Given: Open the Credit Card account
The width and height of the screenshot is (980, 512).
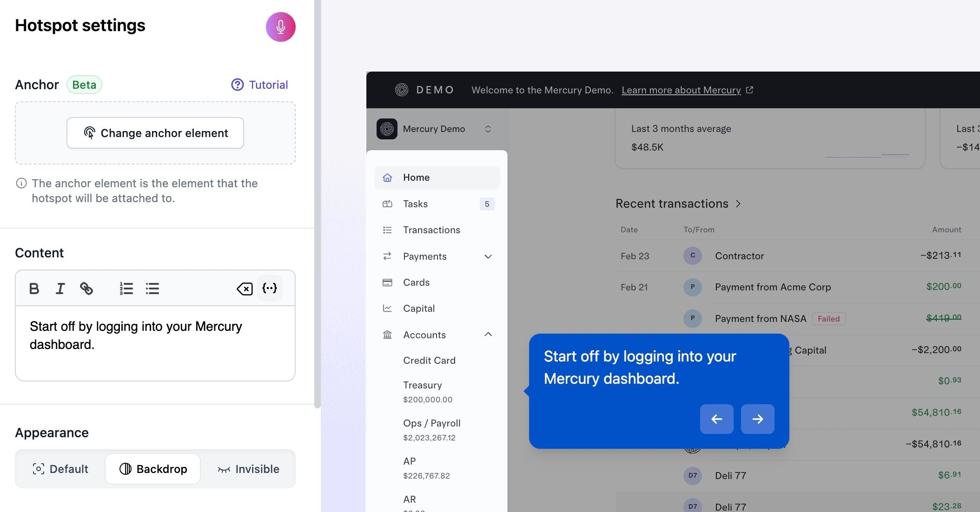Looking at the screenshot, I should point(429,361).
